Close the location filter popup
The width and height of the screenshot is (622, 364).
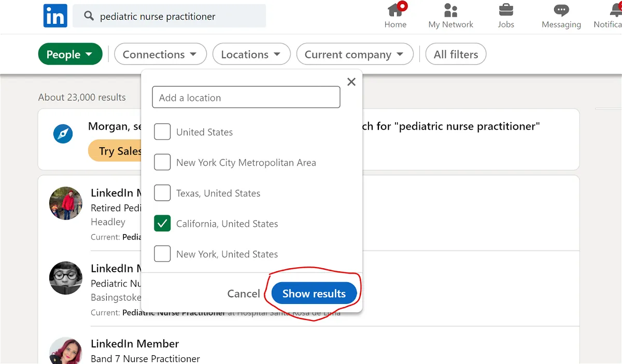pyautogui.click(x=351, y=82)
